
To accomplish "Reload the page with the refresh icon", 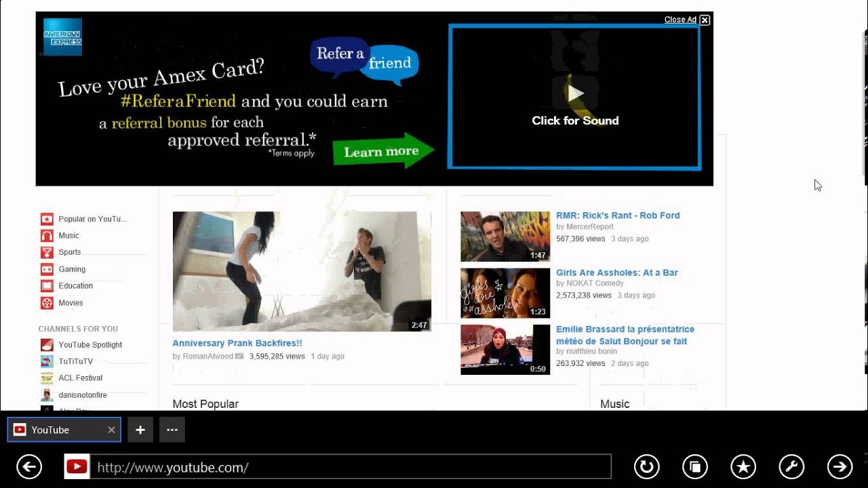I will [x=646, y=466].
